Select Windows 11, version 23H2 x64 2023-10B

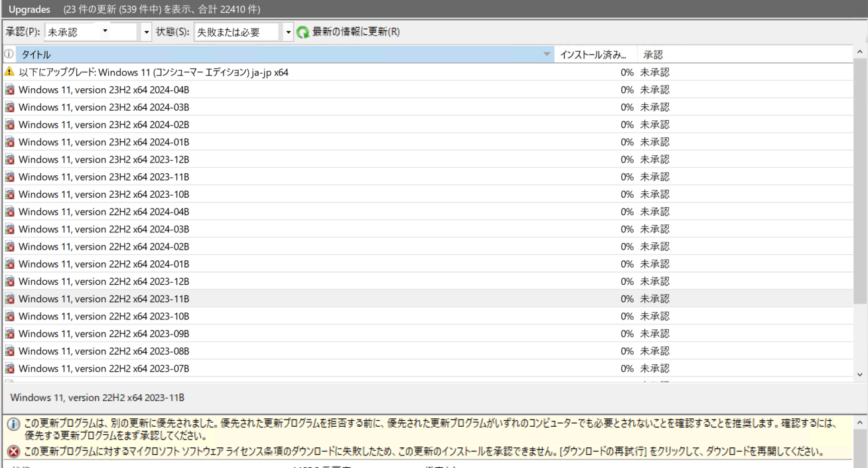click(x=428, y=194)
